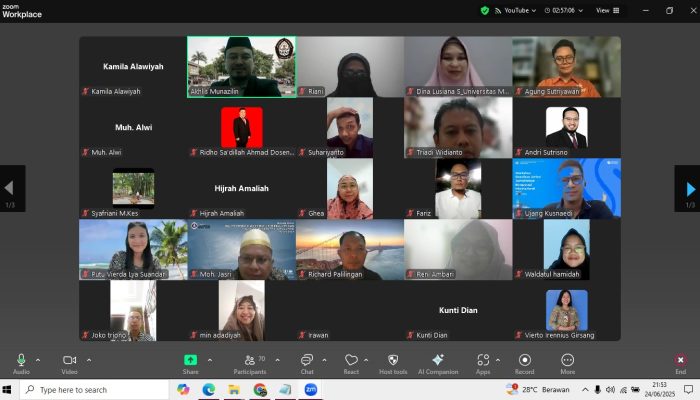
Task: Expand the arrow beside Participants
Action: click(277, 360)
